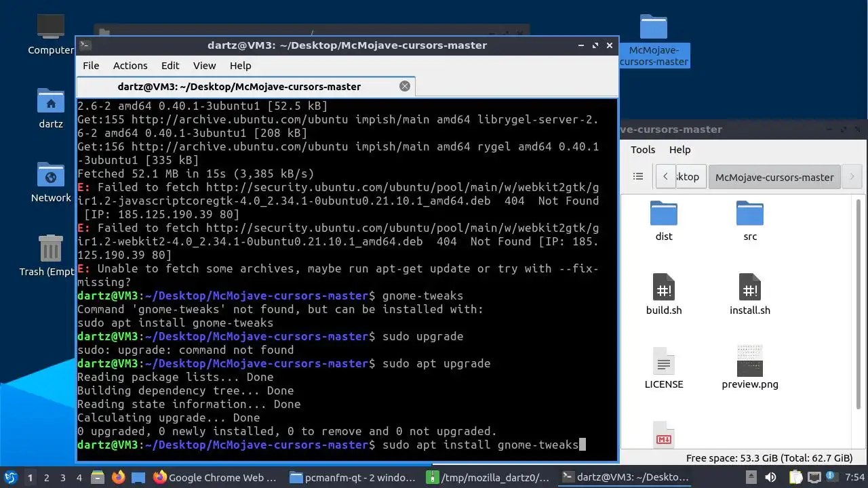This screenshot has height=488, width=868.
Task: Select the build.sh script file
Action: coord(664,294)
